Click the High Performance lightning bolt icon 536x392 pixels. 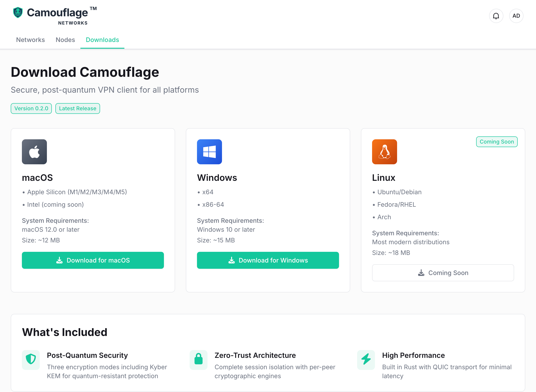pos(366,360)
